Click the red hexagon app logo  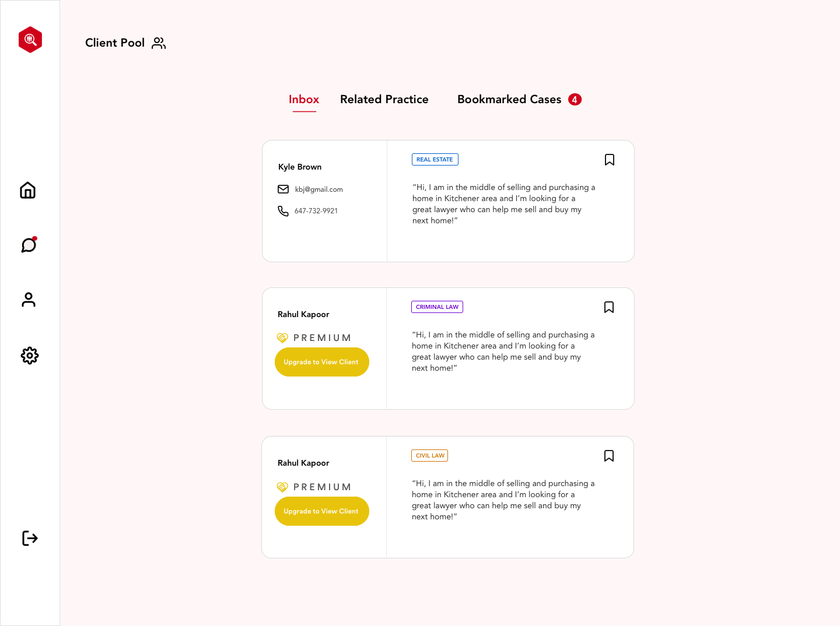point(30,40)
